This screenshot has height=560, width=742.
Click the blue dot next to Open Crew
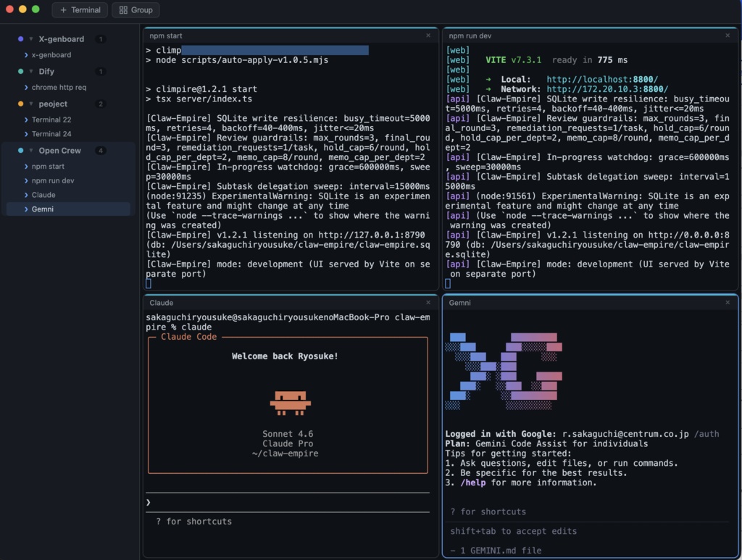click(20, 151)
